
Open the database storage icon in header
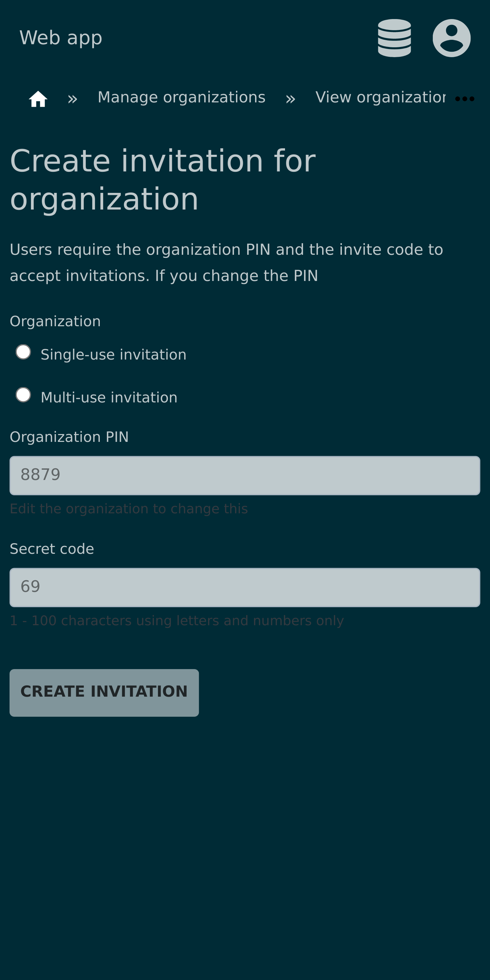(x=394, y=38)
